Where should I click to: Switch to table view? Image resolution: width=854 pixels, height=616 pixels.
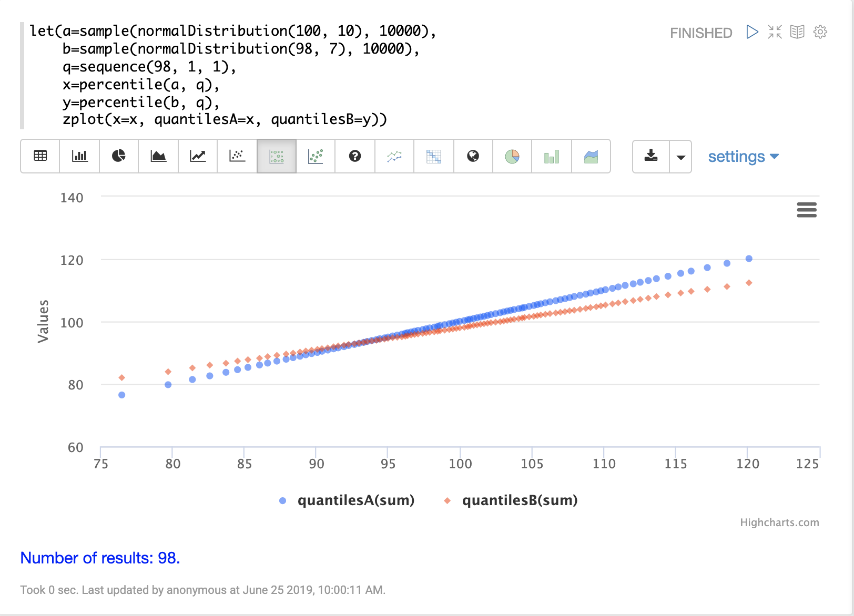40,156
